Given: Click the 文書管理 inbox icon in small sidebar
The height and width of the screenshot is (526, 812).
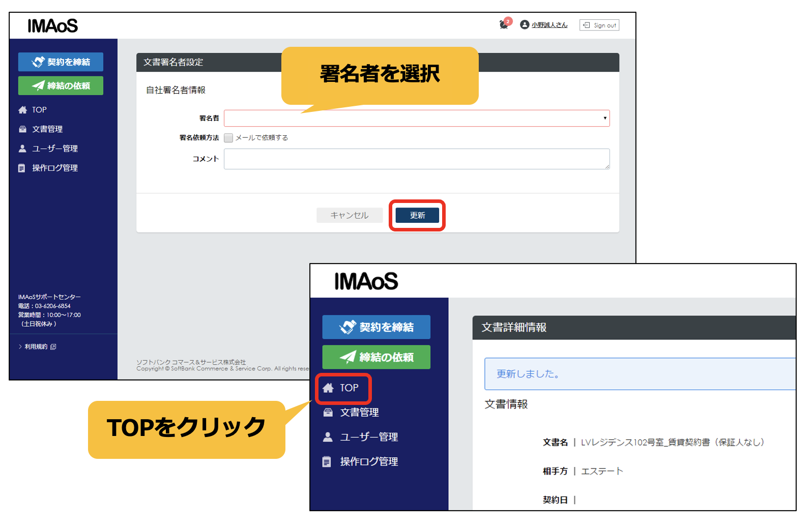Looking at the screenshot, I should pyautogui.click(x=23, y=129).
